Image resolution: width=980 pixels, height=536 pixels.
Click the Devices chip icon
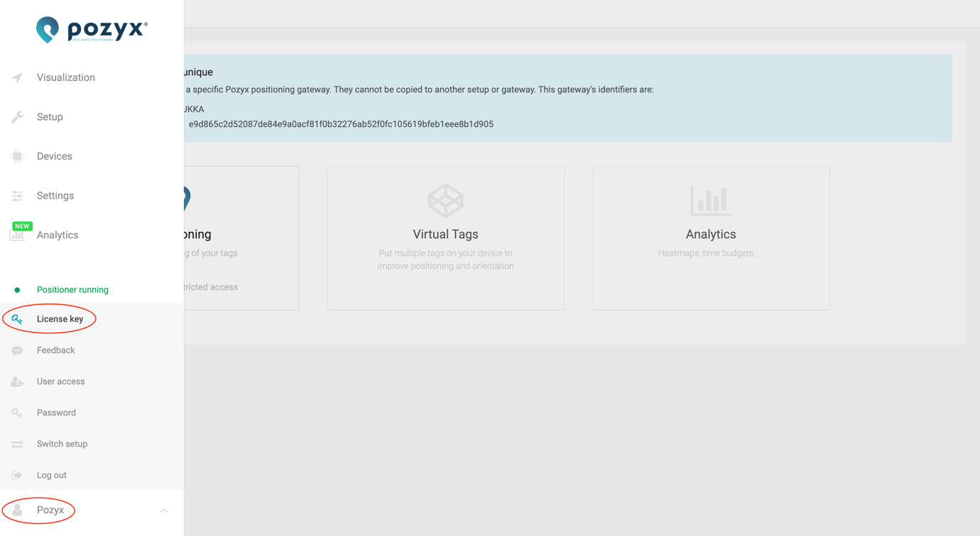[17, 156]
